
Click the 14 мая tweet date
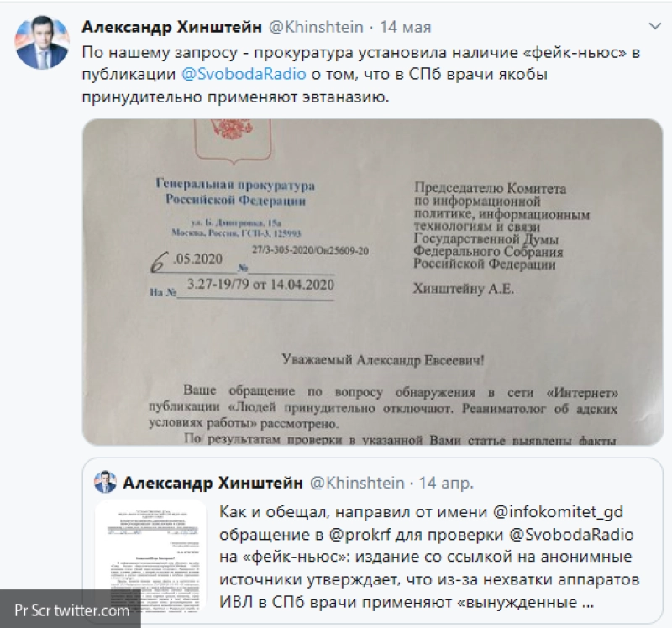pyautogui.click(x=405, y=27)
